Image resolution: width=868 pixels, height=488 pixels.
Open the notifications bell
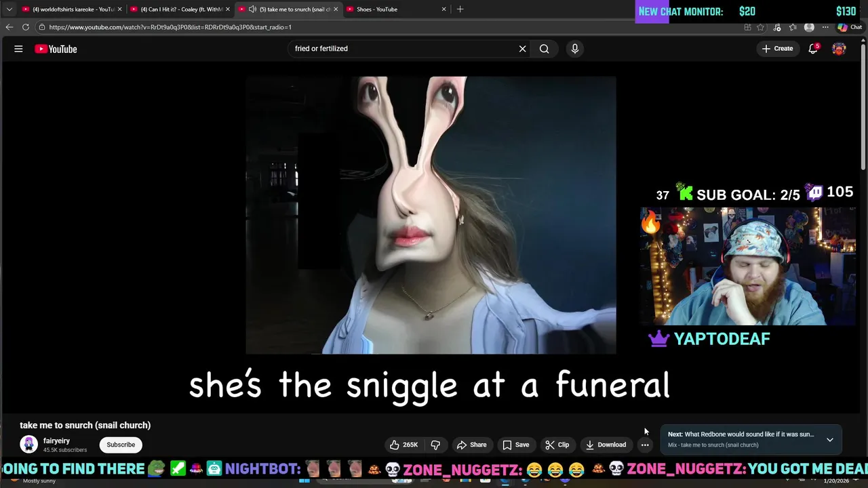click(x=813, y=49)
